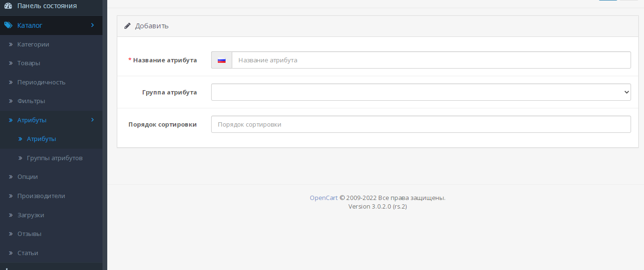644x270 pixels.
Task: Collapse the Атрибуты parent menu item
Action: coord(51,120)
